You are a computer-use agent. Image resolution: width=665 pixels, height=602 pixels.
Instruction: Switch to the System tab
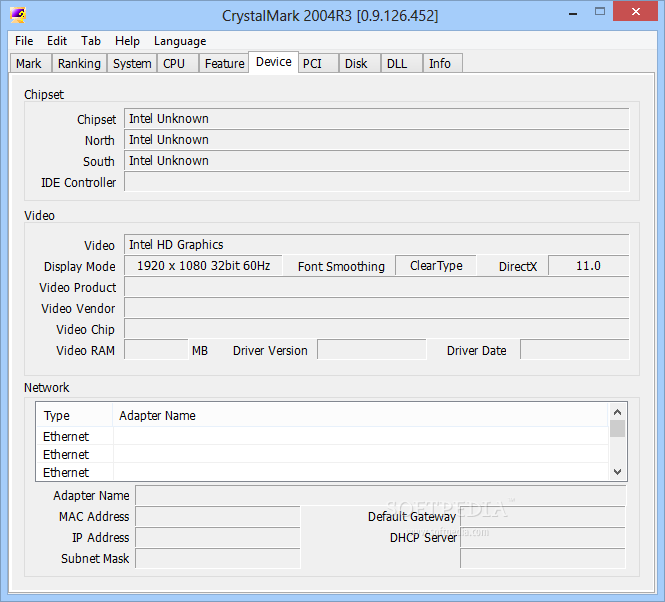pos(132,63)
